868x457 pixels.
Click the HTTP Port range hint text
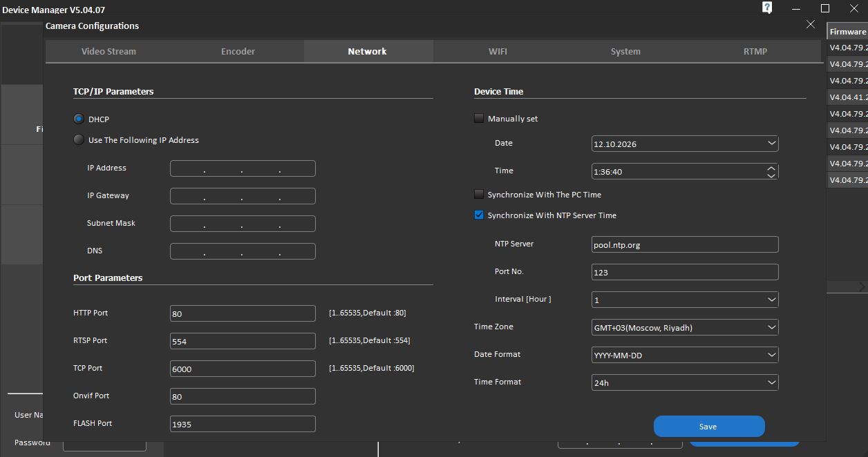368,313
